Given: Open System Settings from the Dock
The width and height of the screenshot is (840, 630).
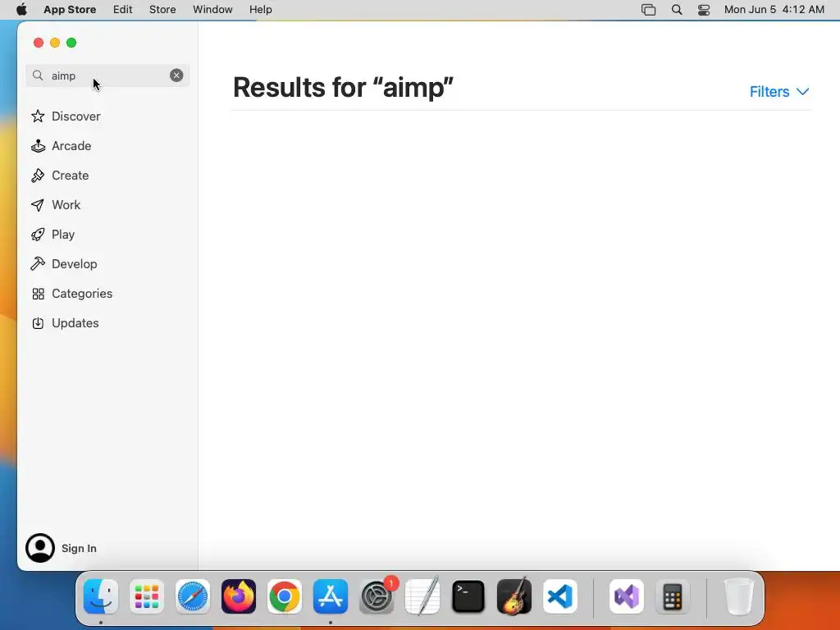Looking at the screenshot, I should pos(377,596).
